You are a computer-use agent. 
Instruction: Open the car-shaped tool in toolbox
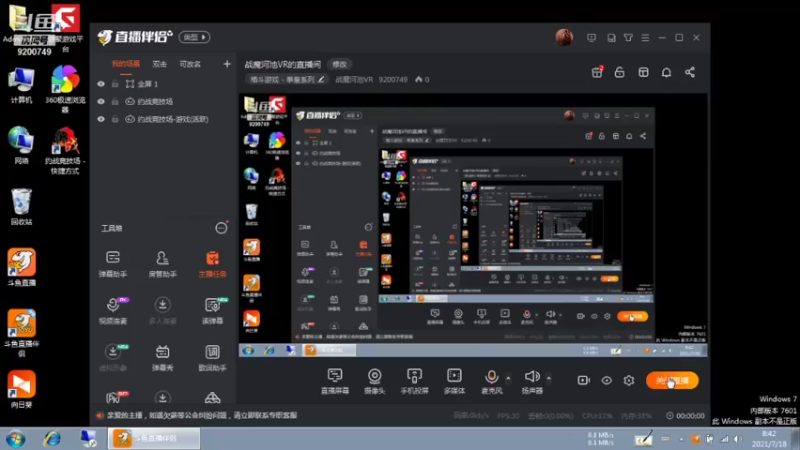tap(212, 397)
